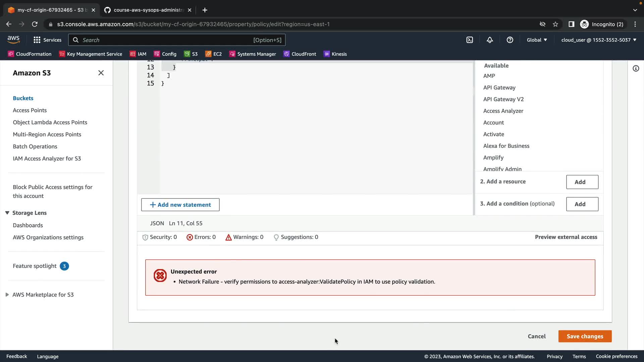644x362 pixels.
Task: Open Access Points in sidebar
Action: click(30, 110)
